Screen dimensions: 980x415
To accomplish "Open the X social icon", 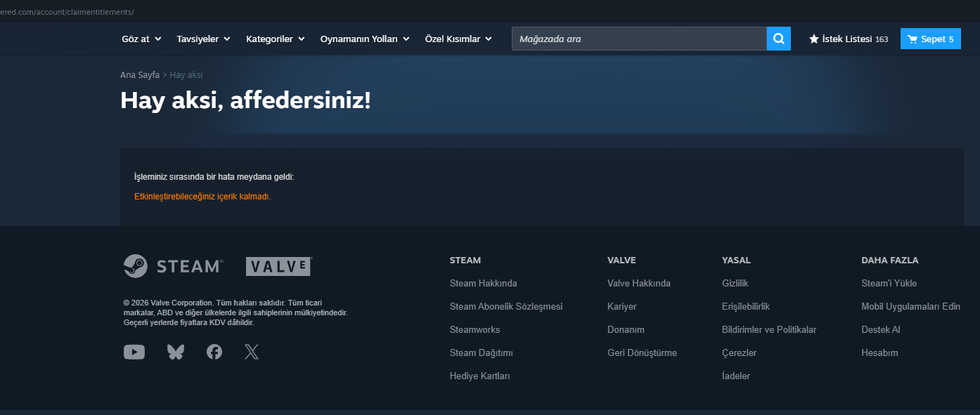I will coord(252,352).
